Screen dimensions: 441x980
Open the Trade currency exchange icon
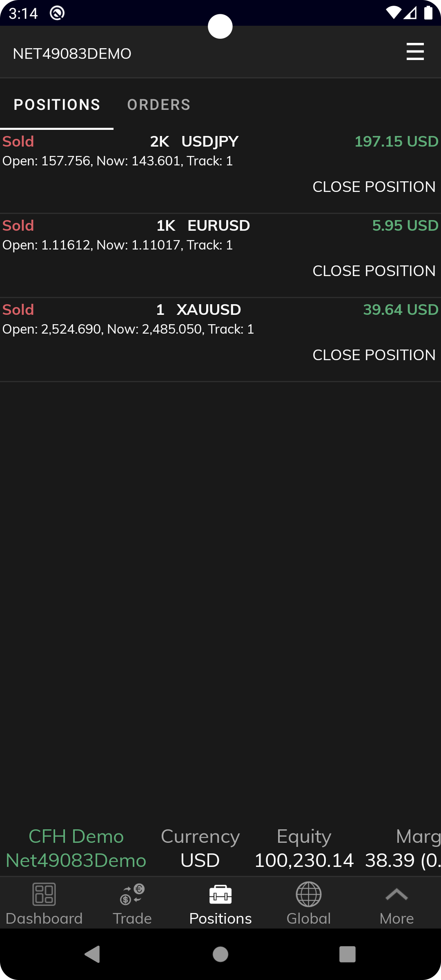click(132, 894)
